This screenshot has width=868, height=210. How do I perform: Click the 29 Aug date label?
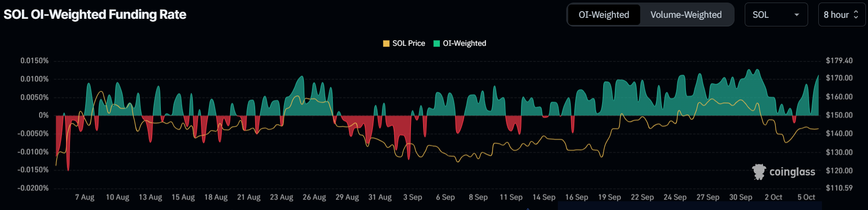[347, 197]
